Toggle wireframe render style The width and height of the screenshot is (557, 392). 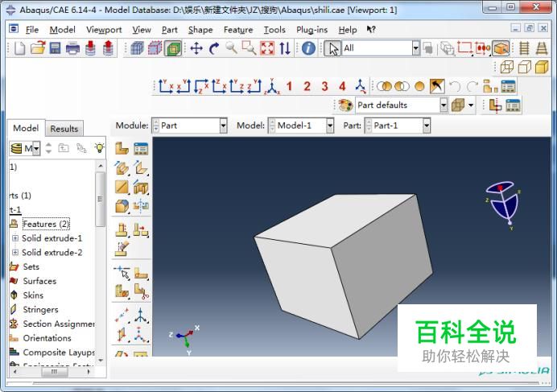click(507, 67)
